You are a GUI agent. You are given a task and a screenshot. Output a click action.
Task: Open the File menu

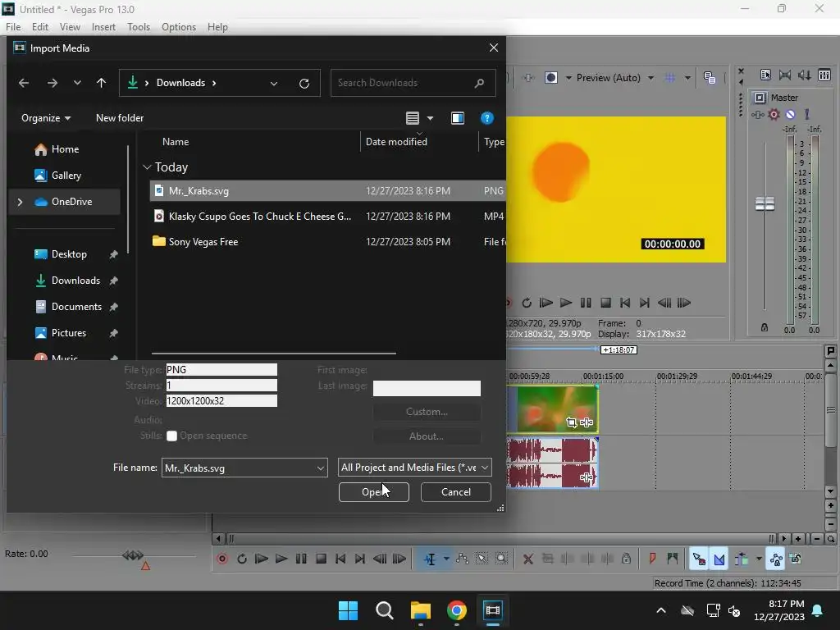[13, 27]
